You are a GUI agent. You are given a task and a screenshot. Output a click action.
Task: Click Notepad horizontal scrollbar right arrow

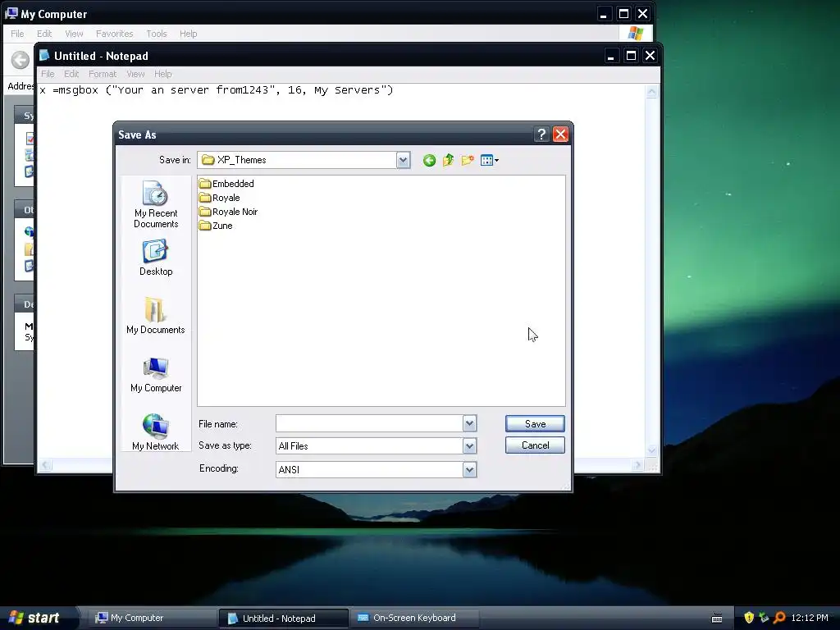tap(637, 465)
